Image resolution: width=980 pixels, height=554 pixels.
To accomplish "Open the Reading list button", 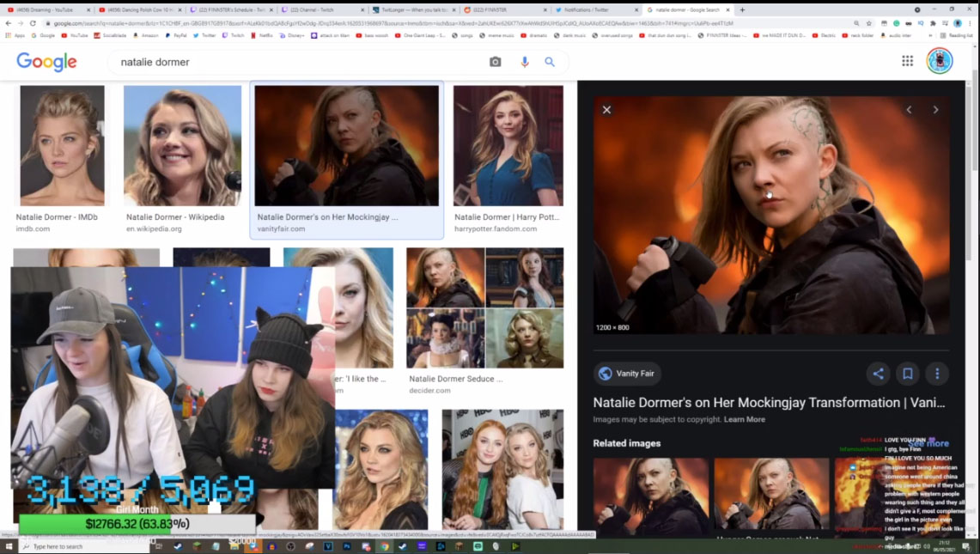I will [956, 35].
